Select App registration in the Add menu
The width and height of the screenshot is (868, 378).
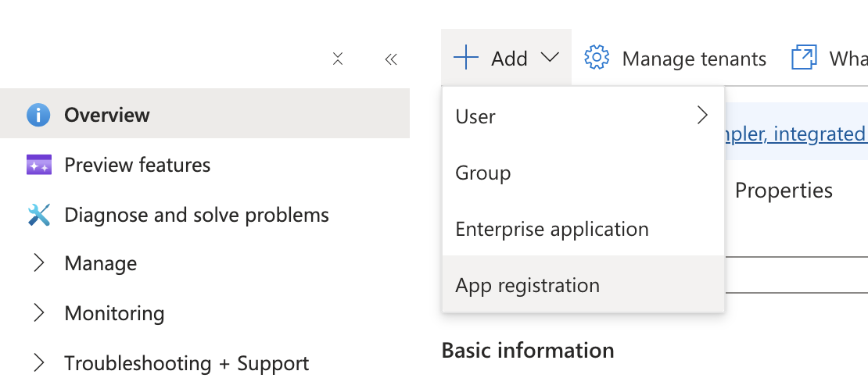[x=528, y=285]
